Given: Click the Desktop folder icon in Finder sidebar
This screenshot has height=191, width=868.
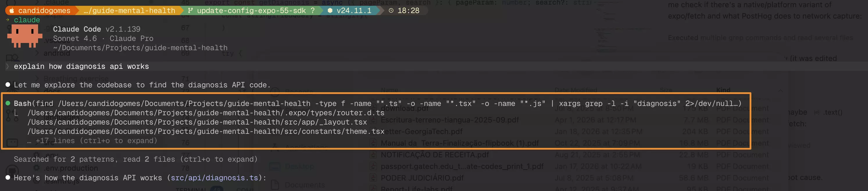Looking at the screenshot, I should click(x=275, y=166).
